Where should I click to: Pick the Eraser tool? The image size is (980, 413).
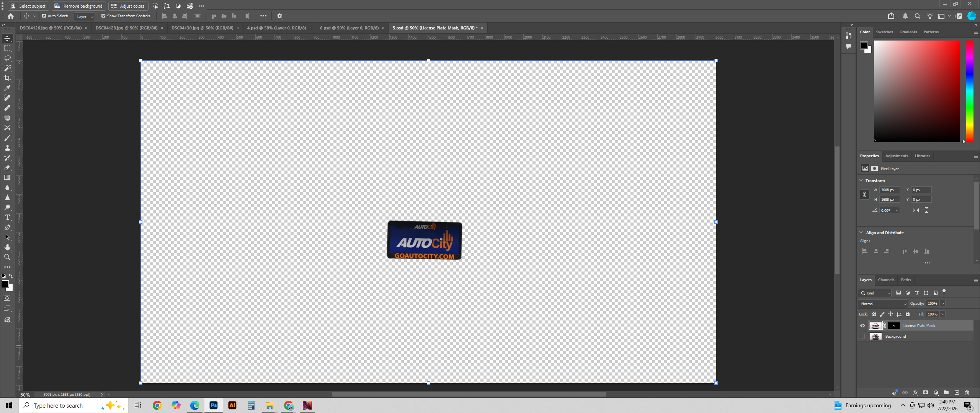click(7, 167)
